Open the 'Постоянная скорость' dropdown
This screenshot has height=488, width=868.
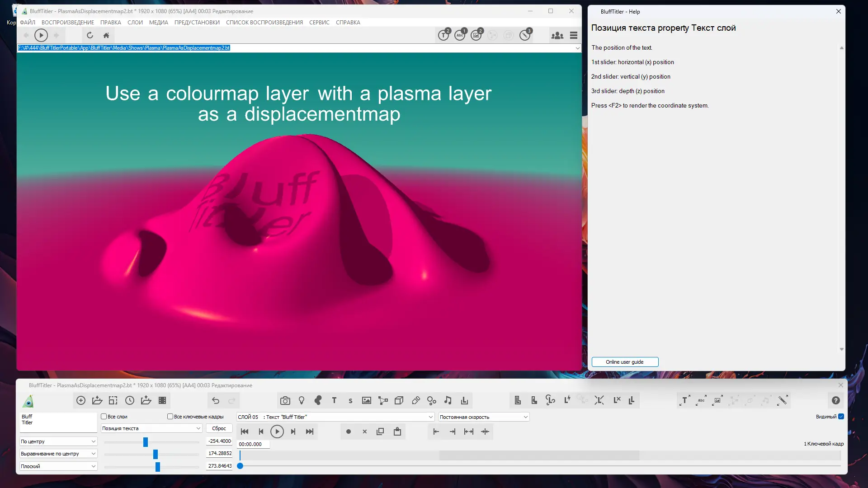(x=483, y=417)
